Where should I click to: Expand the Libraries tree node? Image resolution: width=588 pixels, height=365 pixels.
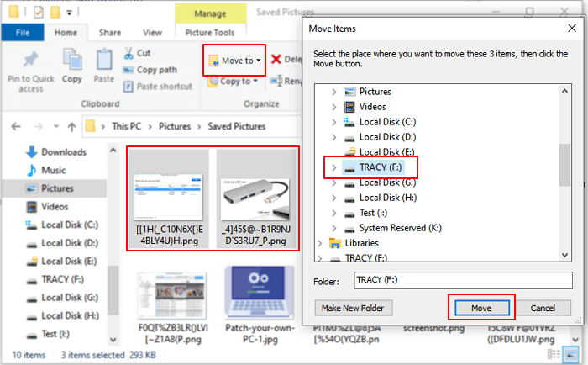pyautogui.click(x=320, y=243)
